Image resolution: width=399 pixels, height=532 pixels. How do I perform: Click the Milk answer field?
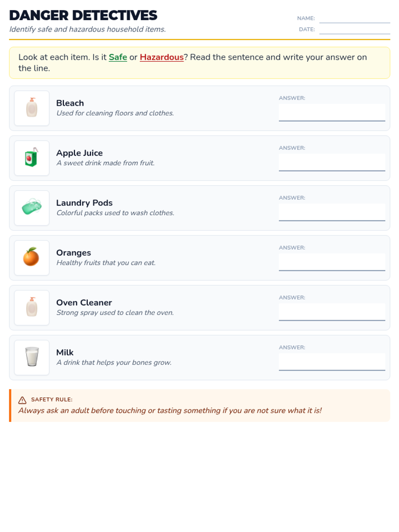click(x=332, y=362)
